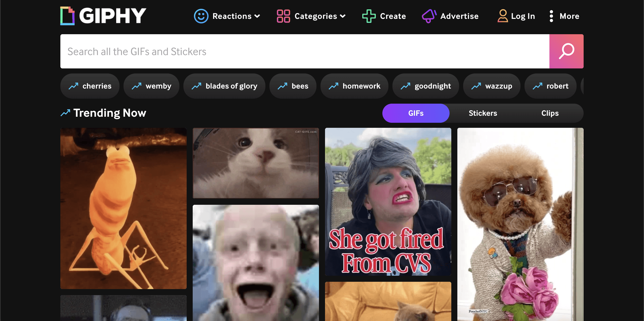Click the search GIFs and Stickers field
The width and height of the screenshot is (644, 321).
(x=304, y=51)
